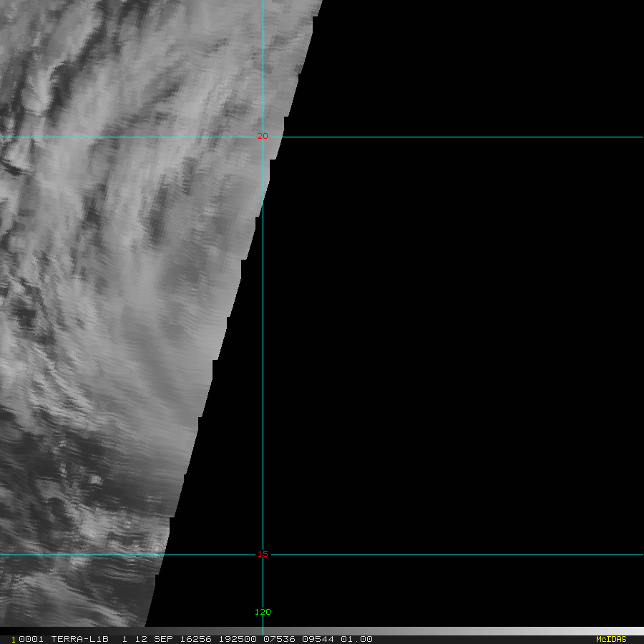Screen dimensions: 644x644
Task: Click the 0001 frame number in status bar
Action: [31, 639]
